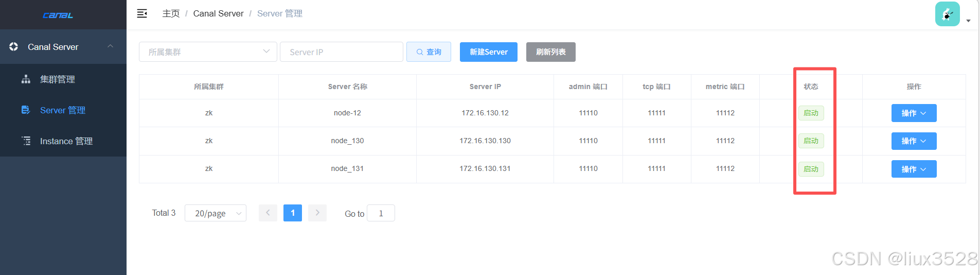
Task: Select Server 管理 menu item
Action: coord(63,110)
